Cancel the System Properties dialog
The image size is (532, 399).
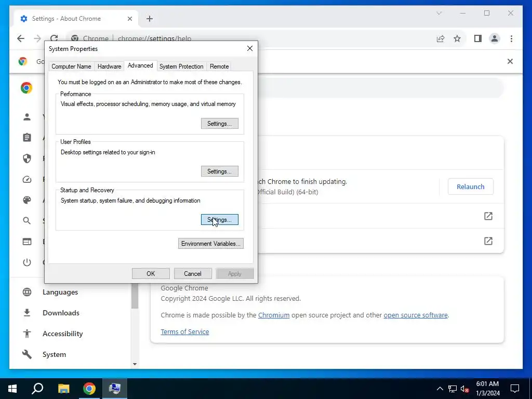[193, 273]
